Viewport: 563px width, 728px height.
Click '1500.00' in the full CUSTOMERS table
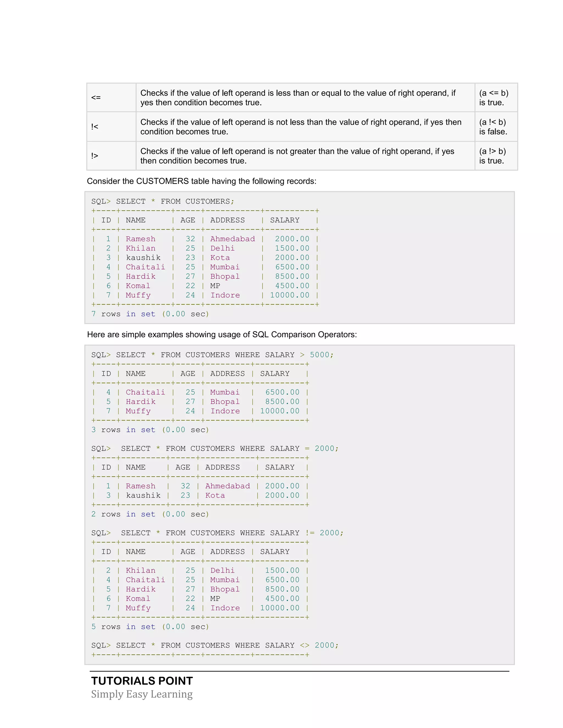[x=292, y=248]
